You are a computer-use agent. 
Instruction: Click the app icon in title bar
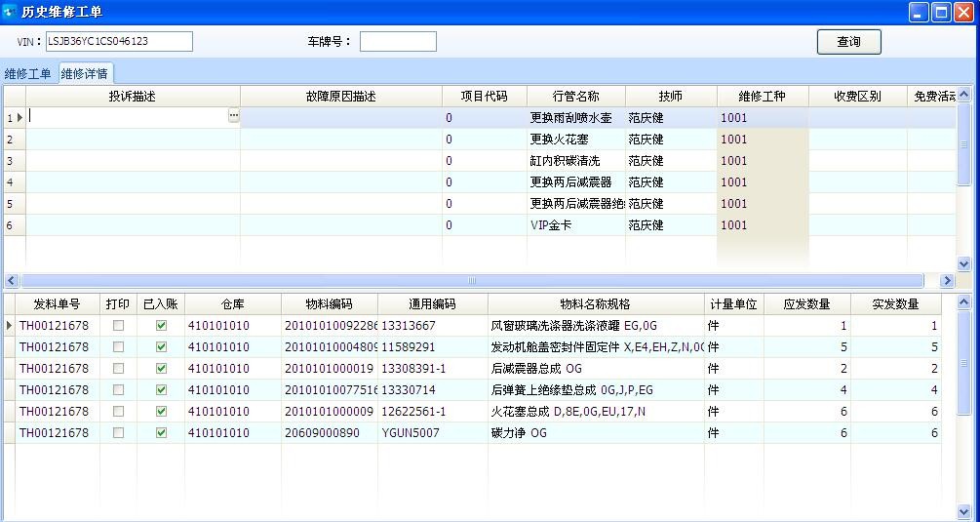coord(11,12)
